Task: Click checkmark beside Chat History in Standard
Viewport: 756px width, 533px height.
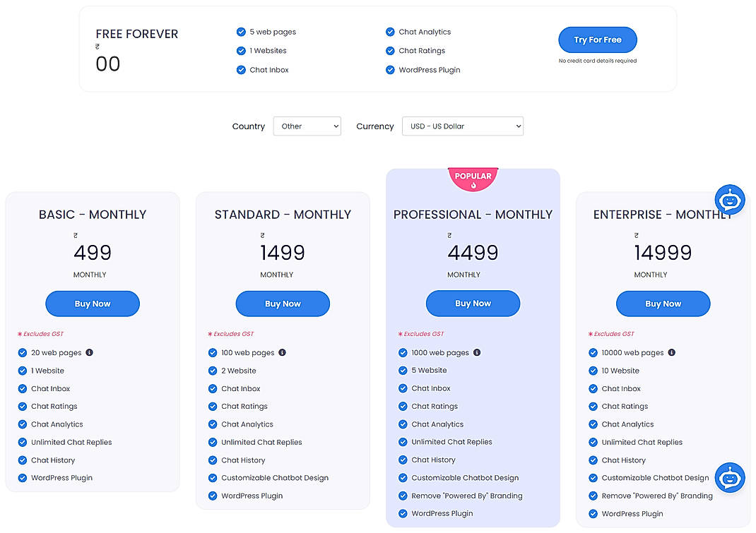Action: point(213,460)
